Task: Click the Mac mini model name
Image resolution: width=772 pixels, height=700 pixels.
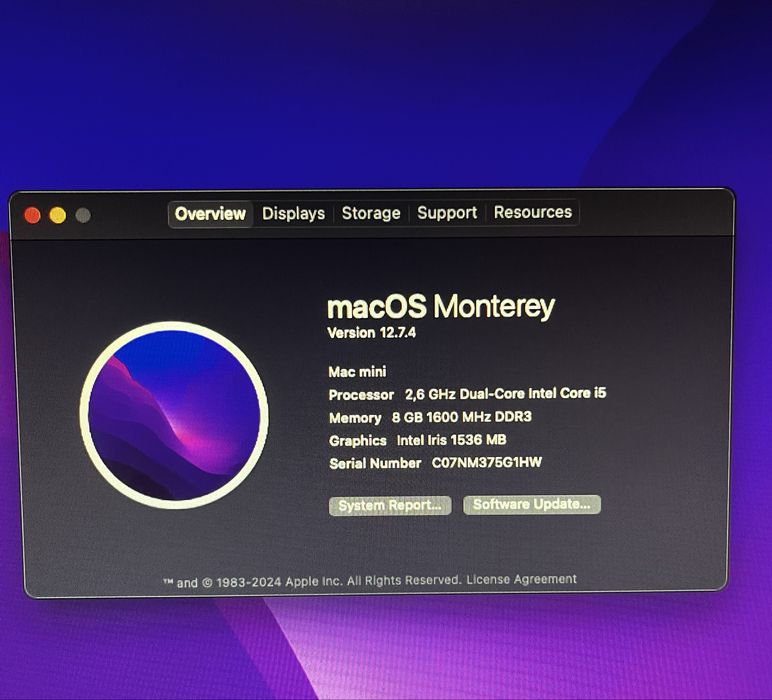Action: 357,372
